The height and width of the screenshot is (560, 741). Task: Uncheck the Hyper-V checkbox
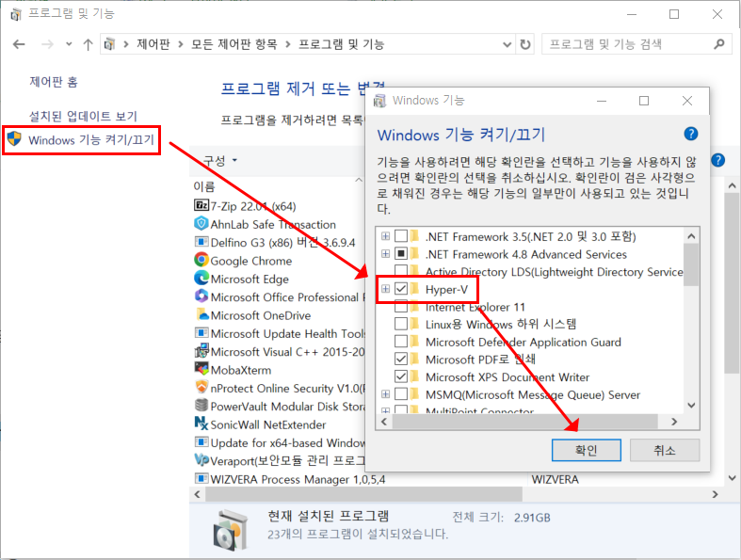point(401,289)
